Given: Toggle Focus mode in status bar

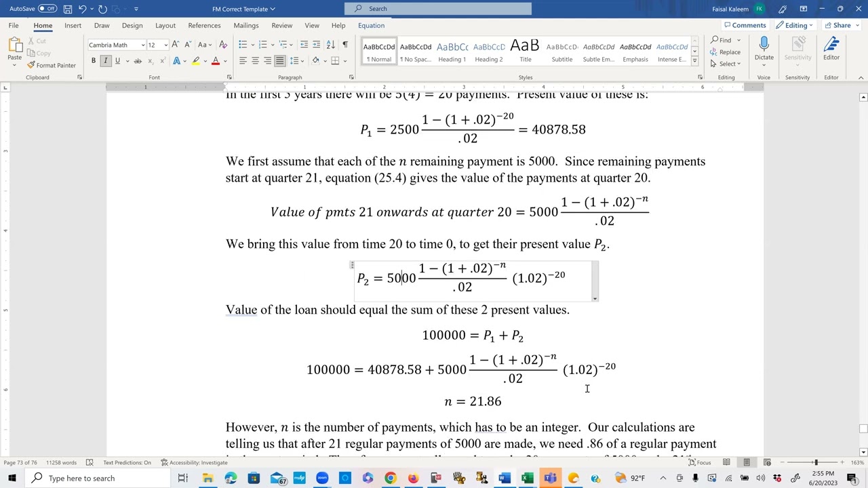Looking at the screenshot, I should 700,462.
